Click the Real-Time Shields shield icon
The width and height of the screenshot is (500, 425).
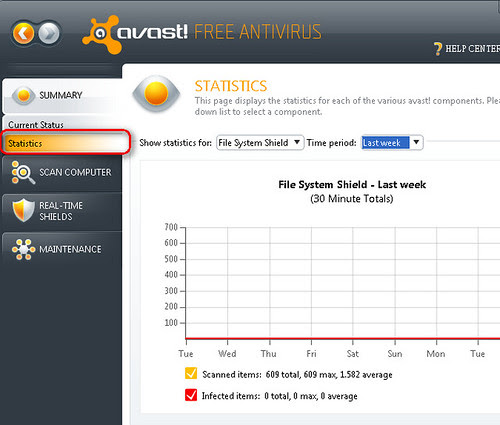23,210
